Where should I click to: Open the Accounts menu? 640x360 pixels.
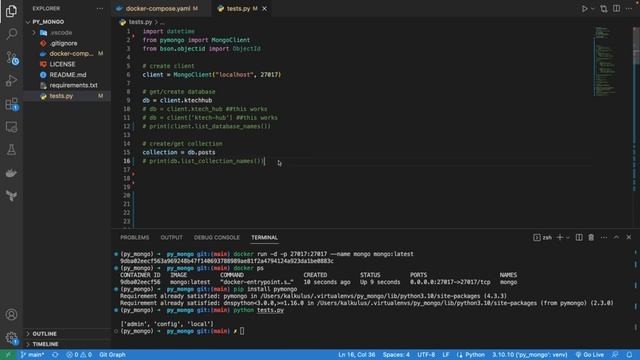11,315
